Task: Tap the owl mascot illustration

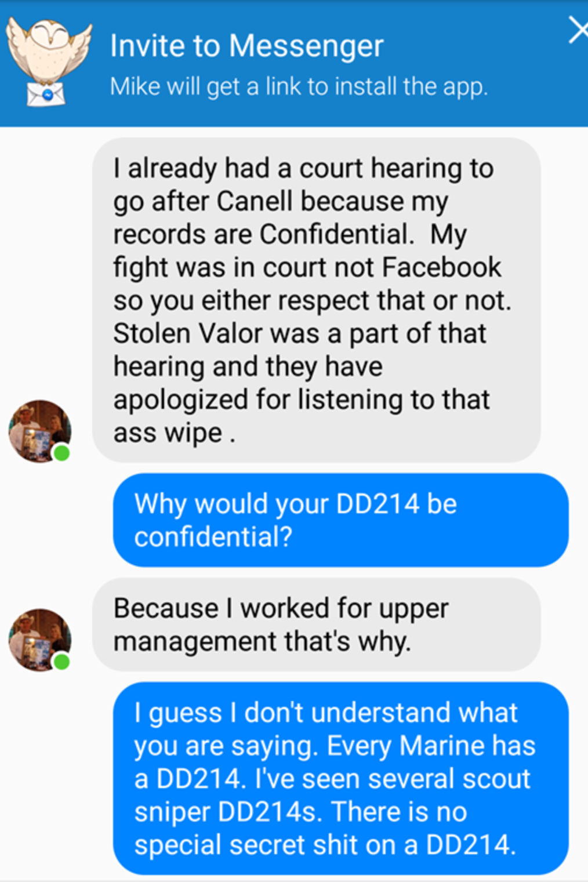Action: (49, 61)
